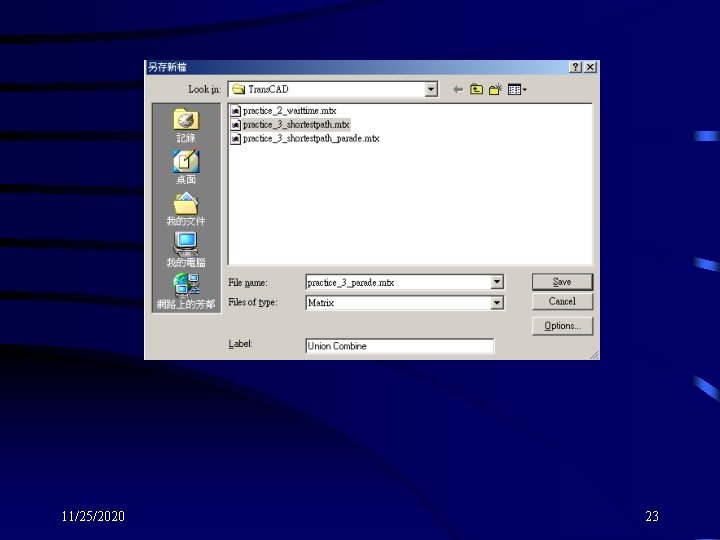Select the 桌面 desktop shortcut icon

(x=186, y=161)
